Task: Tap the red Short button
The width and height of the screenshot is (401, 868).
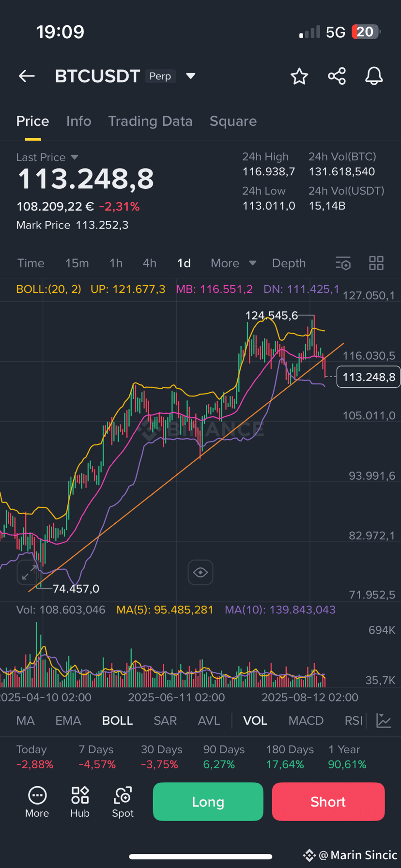Action: coord(328,802)
